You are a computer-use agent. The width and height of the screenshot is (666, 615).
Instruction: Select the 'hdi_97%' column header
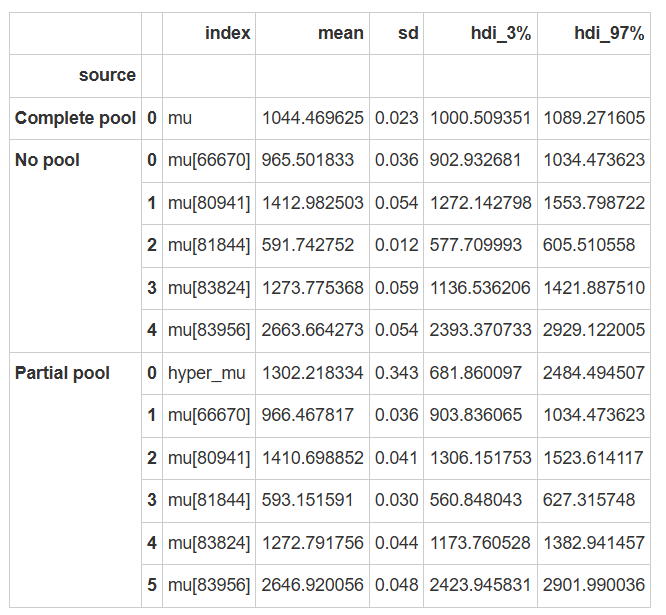point(610,33)
